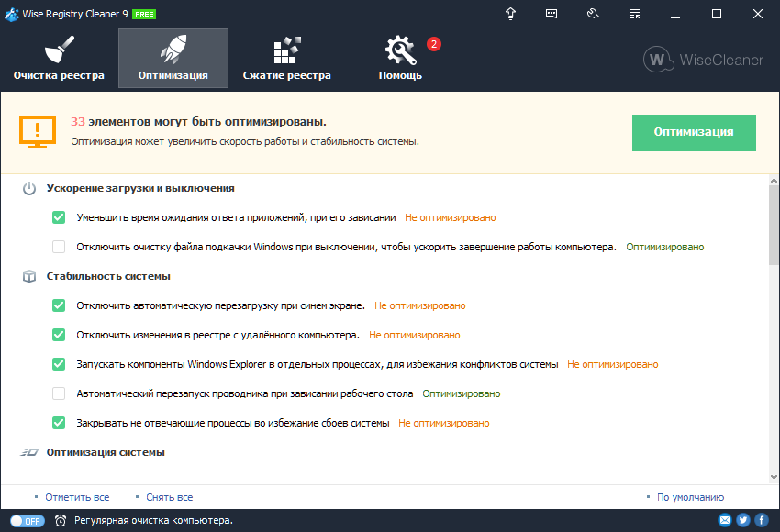Open the Facebook icon in status bar
This screenshot has height=532, width=780.
point(762,520)
